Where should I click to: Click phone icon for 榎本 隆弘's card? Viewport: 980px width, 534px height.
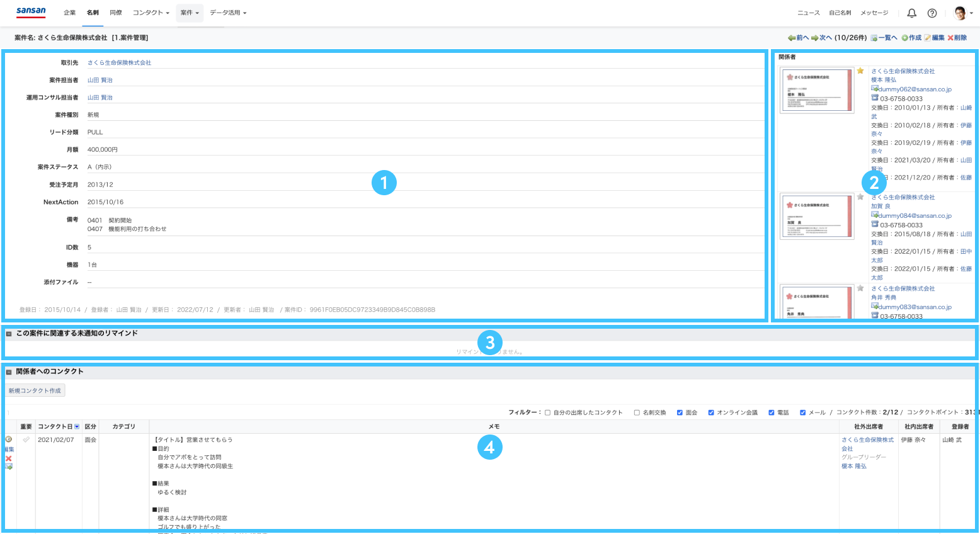pyautogui.click(x=875, y=98)
